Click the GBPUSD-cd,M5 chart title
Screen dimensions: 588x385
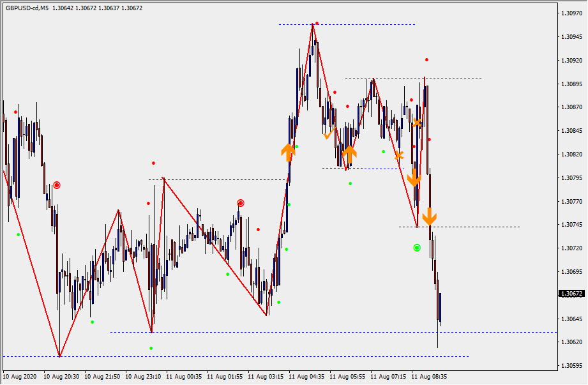point(26,8)
